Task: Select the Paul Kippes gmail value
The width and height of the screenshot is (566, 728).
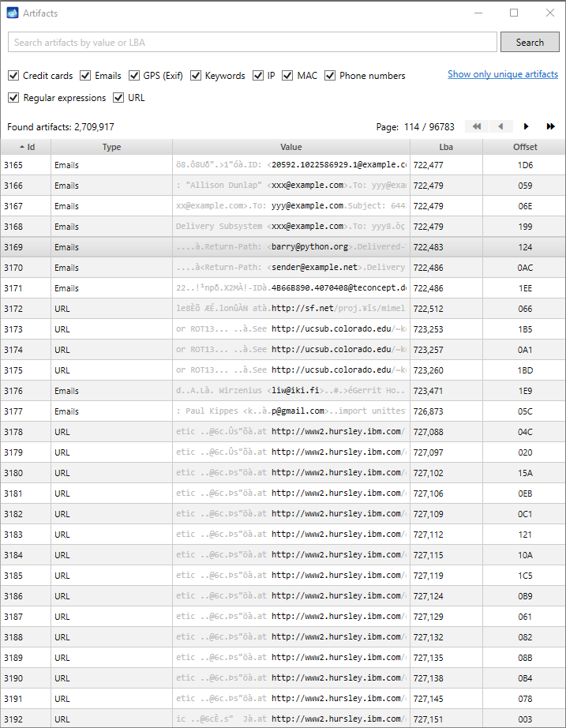Action: 291,411
